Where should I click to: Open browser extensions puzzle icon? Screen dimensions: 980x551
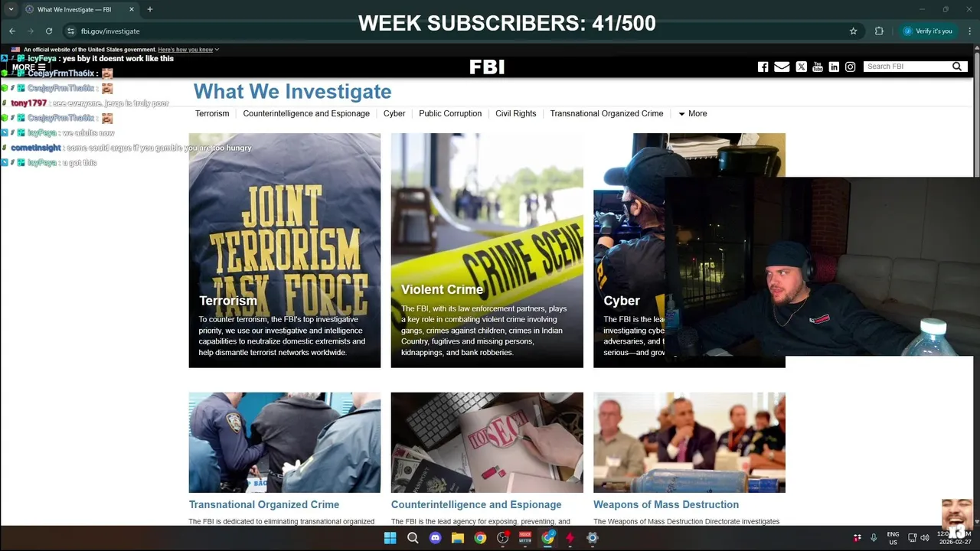click(879, 31)
